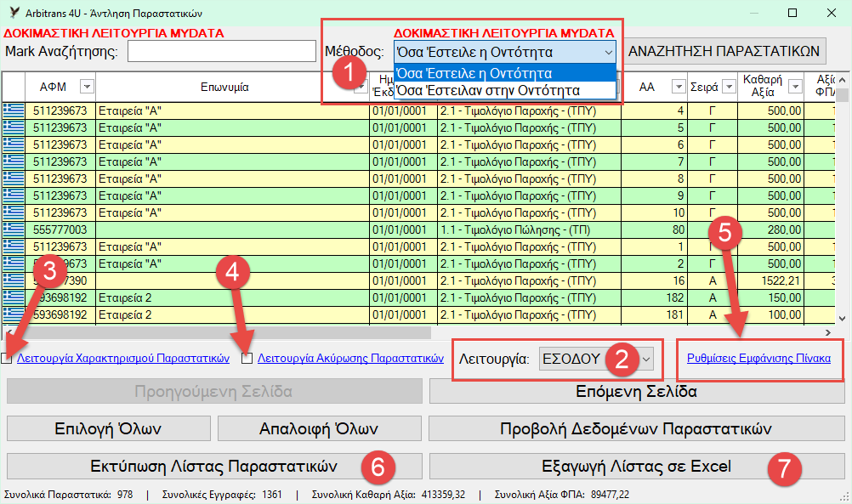
Task: Expand the Καθαρή Αξία column filter
Action: pos(796,87)
